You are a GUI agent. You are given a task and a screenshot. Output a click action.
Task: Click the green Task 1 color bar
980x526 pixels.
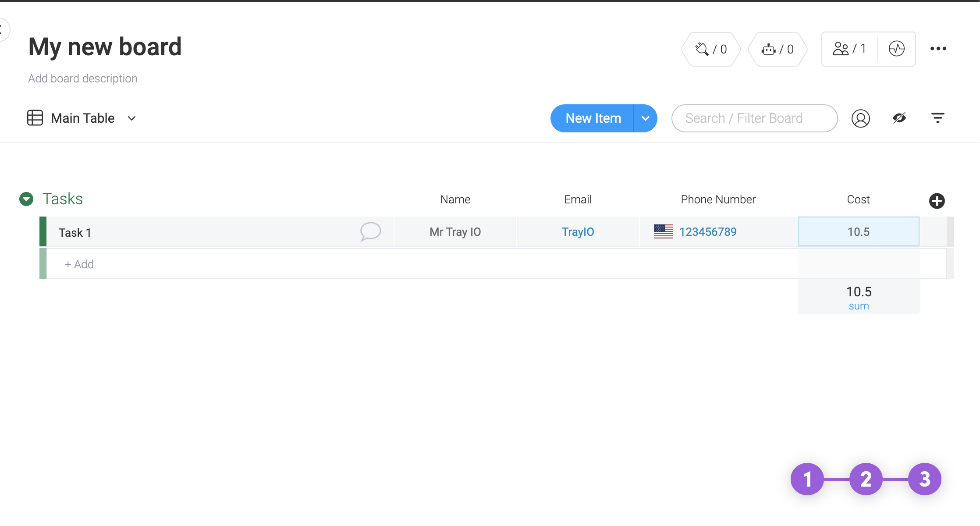(x=43, y=231)
